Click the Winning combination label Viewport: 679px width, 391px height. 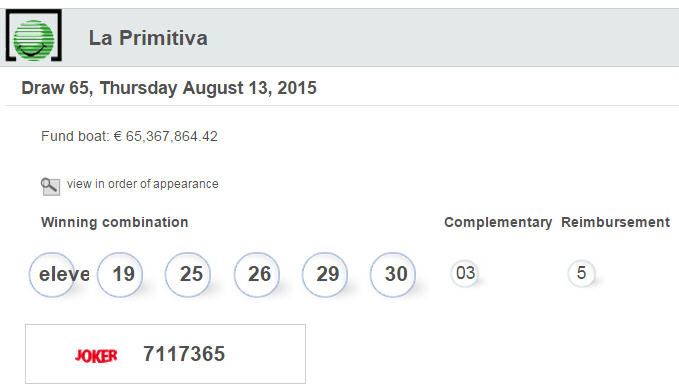point(115,222)
